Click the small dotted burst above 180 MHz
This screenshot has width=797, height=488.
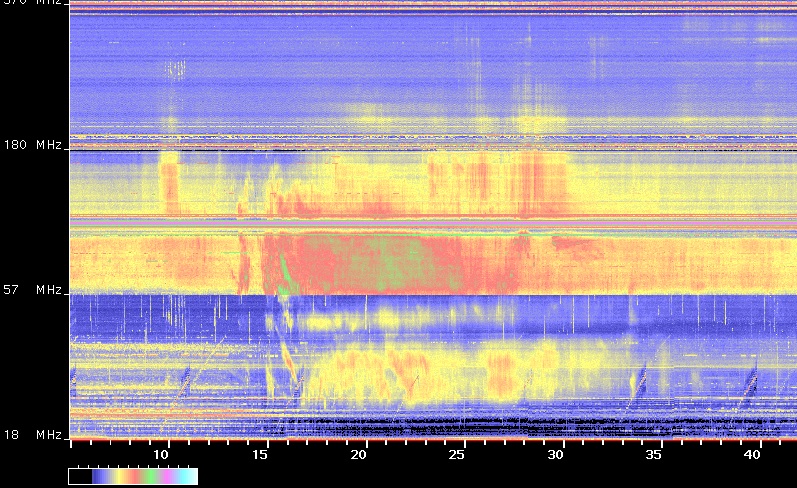pos(175,69)
